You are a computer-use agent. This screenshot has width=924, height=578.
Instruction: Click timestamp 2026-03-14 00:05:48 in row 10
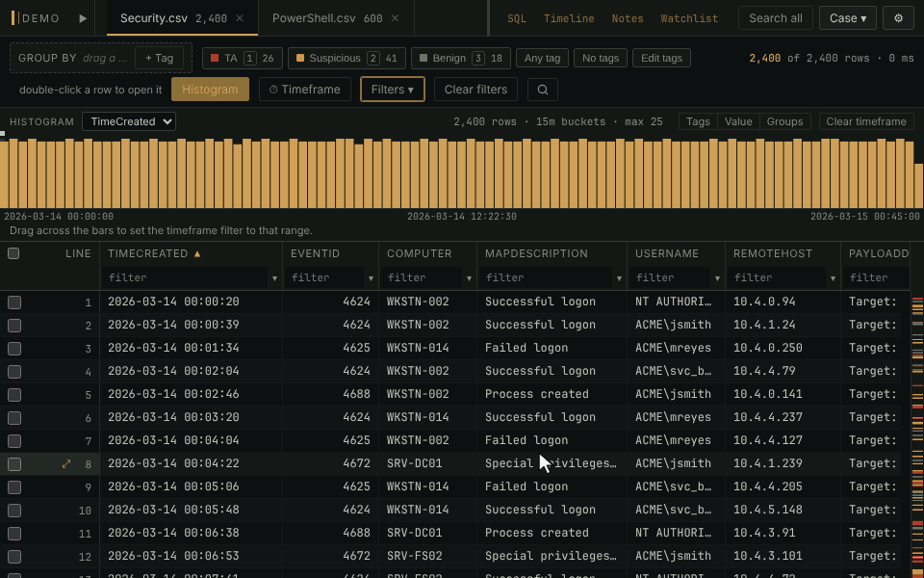[x=173, y=510]
